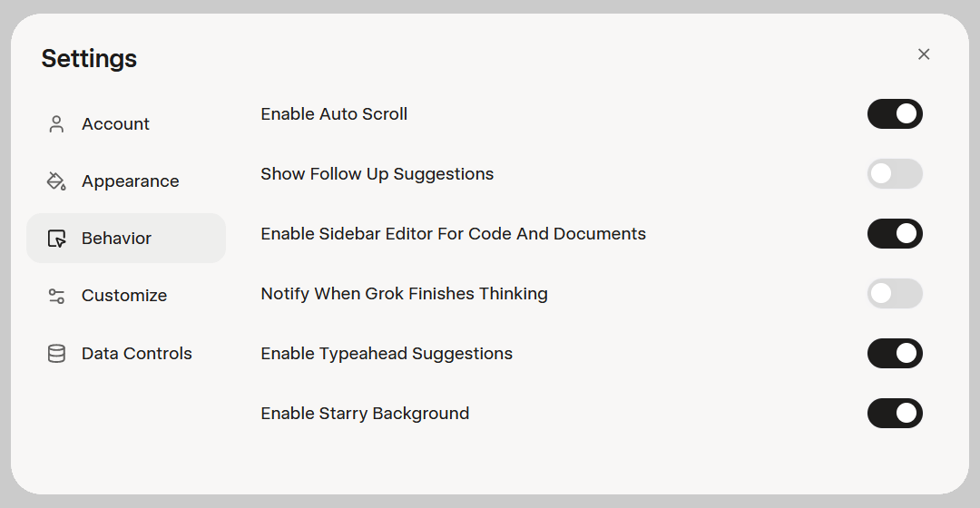Select the Customize tab label
Screen dimensions: 980x508
(x=124, y=296)
